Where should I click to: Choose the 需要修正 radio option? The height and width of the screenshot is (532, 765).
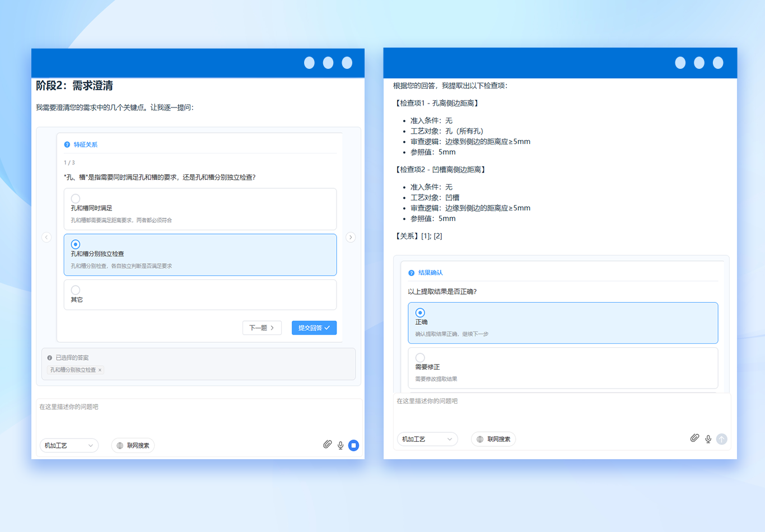[x=420, y=357]
